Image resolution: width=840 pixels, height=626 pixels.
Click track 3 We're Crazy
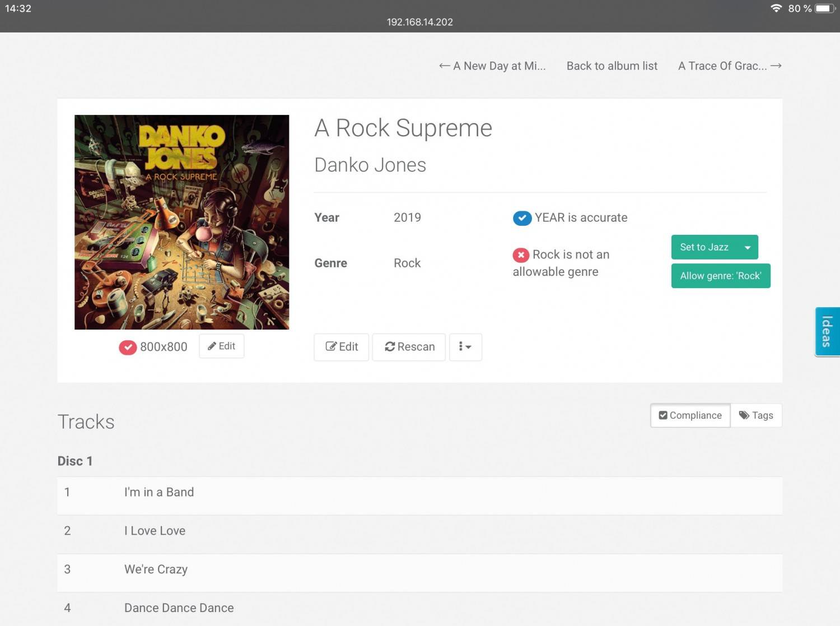coord(419,573)
